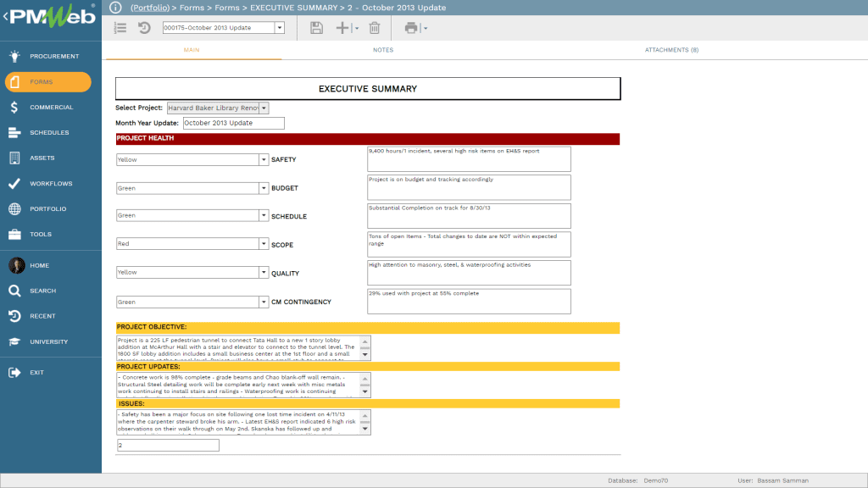Click the Schedules sidebar icon
The width and height of the screenshot is (868, 488).
click(14, 133)
